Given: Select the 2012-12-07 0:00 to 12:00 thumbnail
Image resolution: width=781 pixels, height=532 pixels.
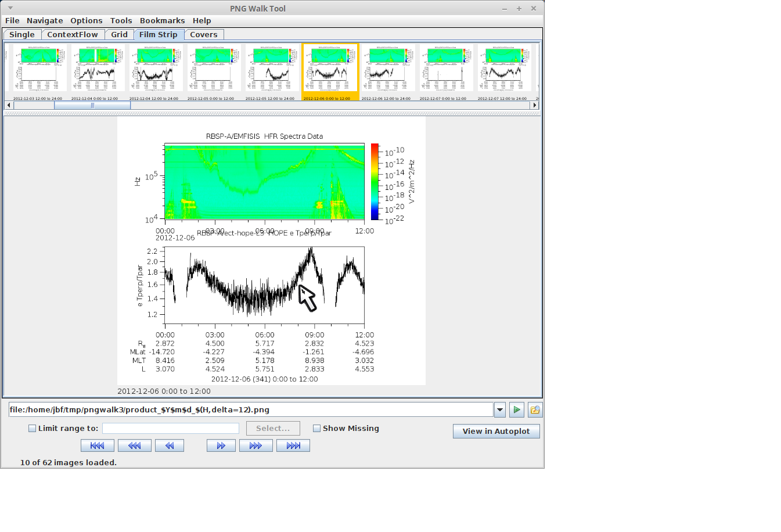Looking at the screenshot, I should coord(446,69).
